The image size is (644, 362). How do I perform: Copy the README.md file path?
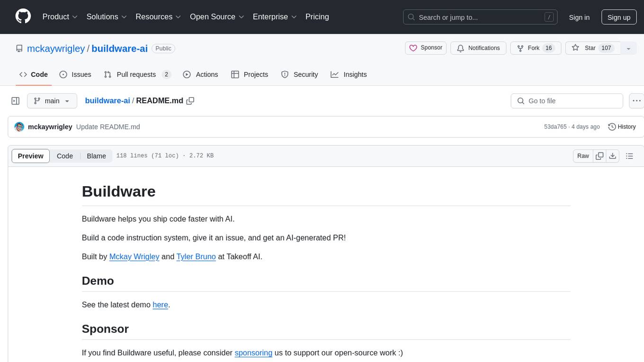pos(190,101)
